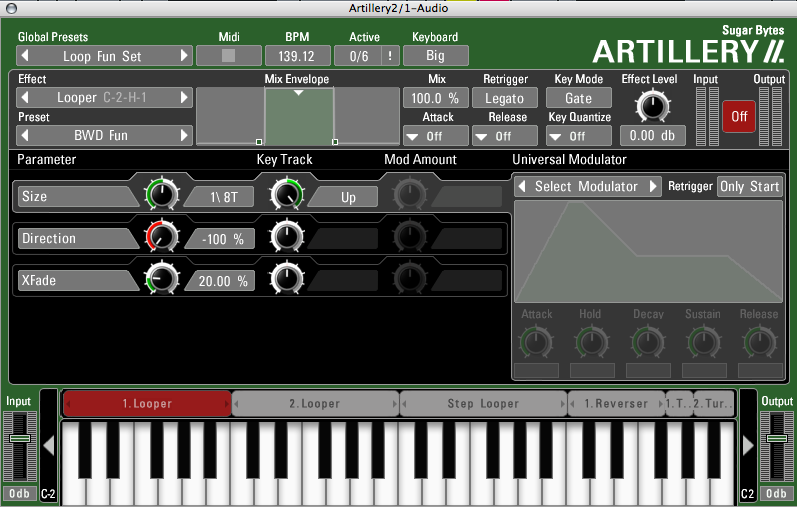Image resolution: width=797 pixels, height=507 pixels.
Task: Open the Attack Off dropdown
Action: [x=436, y=136]
